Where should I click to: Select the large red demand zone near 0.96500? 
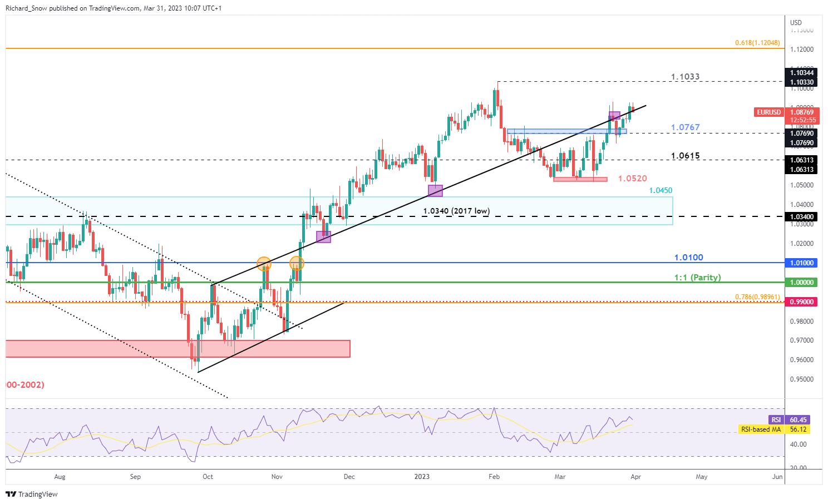tap(178, 349)
